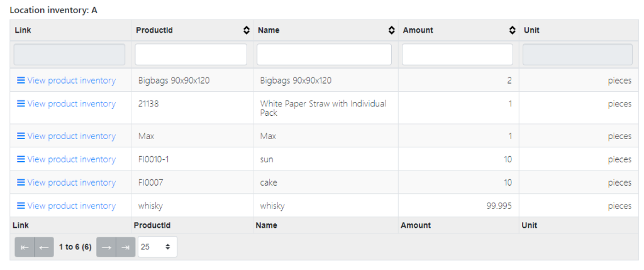Select the Unit column header
Viewport: 644px width, 270px height.
point(531,30)
